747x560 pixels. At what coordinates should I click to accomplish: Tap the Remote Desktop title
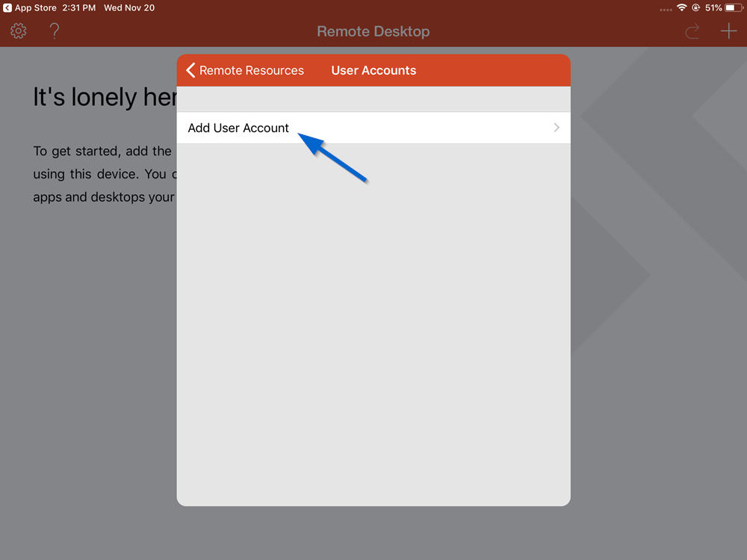[373, 31]
